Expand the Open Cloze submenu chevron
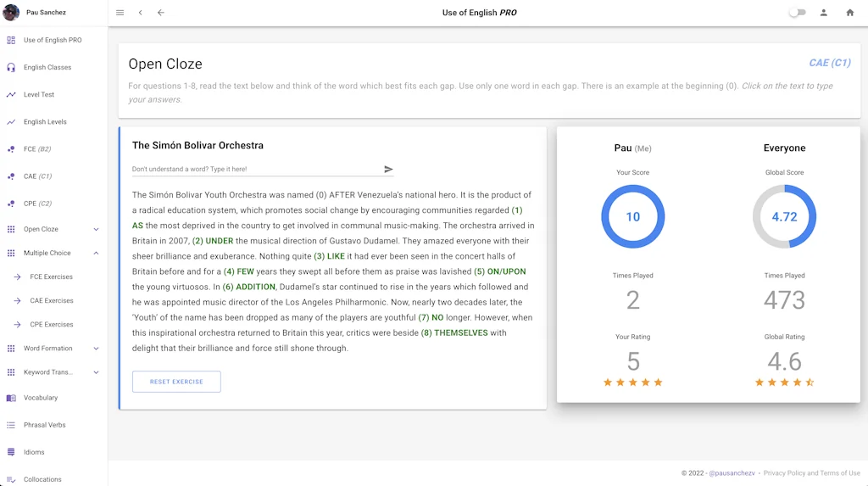868x486 pixels. pyautogui.click(x=96, y=229)
